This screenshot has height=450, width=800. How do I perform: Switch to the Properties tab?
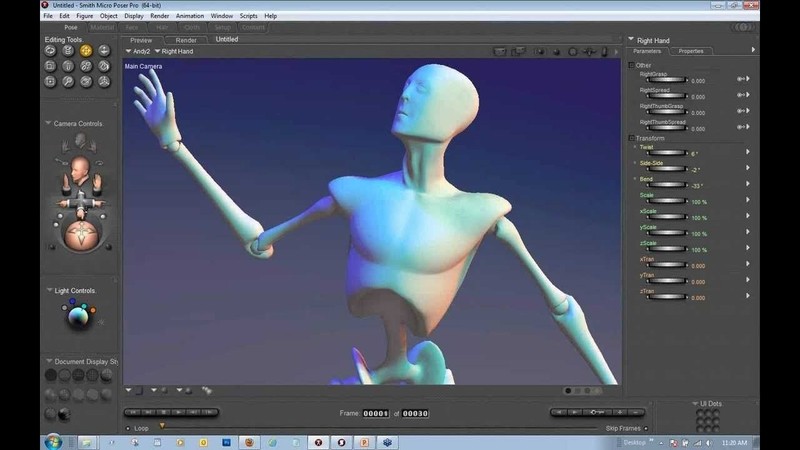click(690, 51)
